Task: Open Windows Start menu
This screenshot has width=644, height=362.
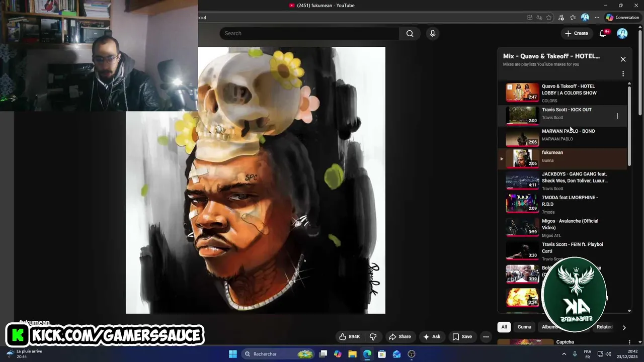Action: [233, 354]
